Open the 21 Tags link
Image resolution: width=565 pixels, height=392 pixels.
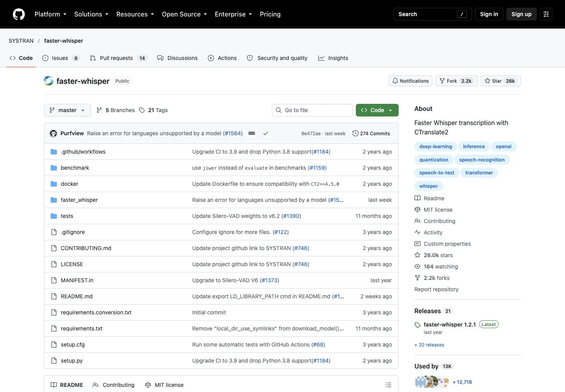(x=153, y=110)
